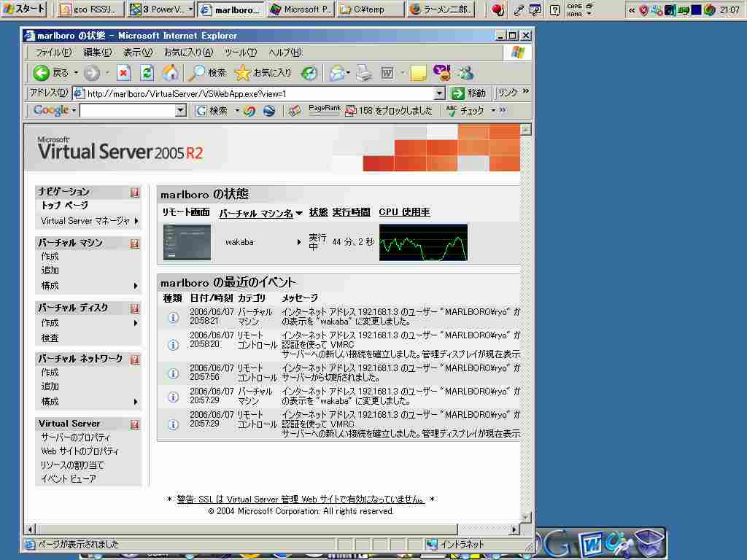Click the Mail envelope toolbar icon
Image resolution: width=747 pixels, height=560 pixels.
(x=338, y=73)
